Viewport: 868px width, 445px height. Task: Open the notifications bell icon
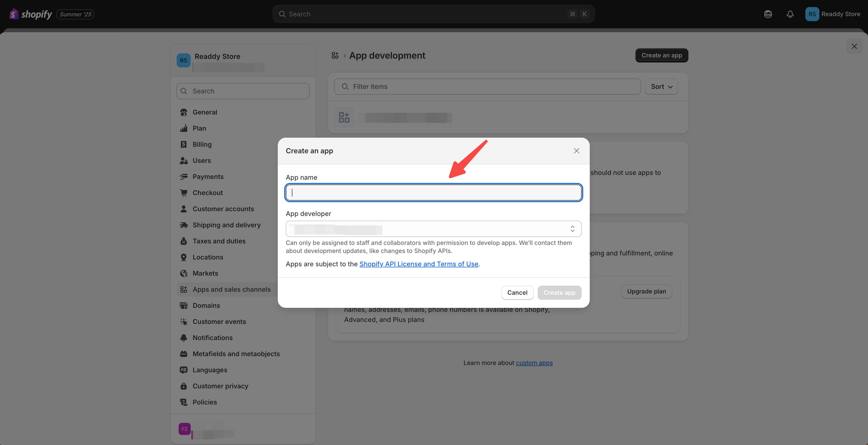coord(790,14)
